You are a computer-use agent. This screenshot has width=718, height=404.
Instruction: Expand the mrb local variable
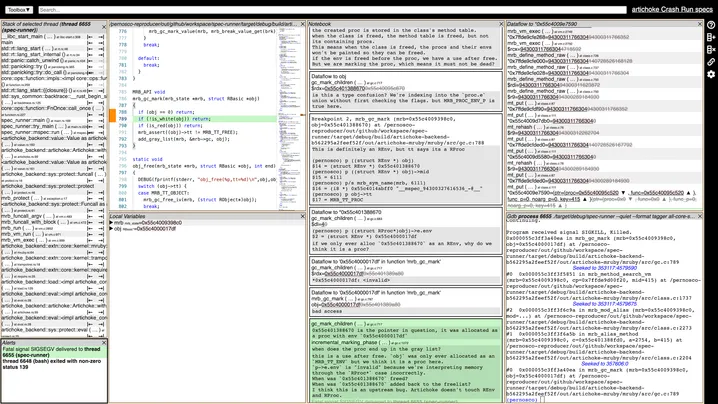pyautogui.click(x=111, y=223)
